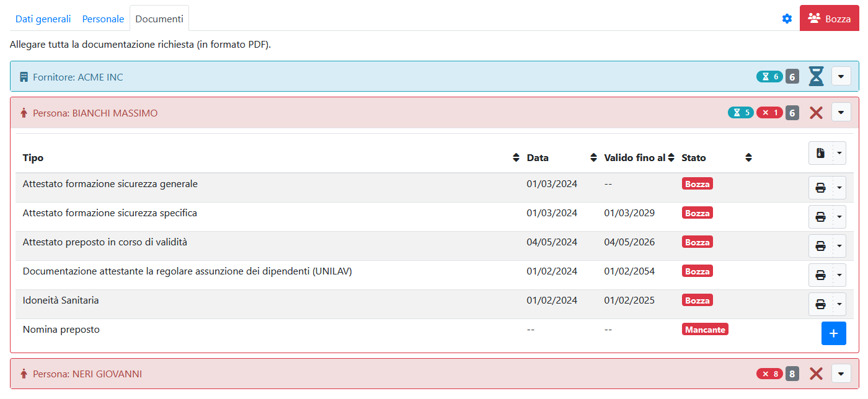The width and height of the screenshot is (868, 399).
Task: Click the blue settings gear icon
Action: point(787,19)
